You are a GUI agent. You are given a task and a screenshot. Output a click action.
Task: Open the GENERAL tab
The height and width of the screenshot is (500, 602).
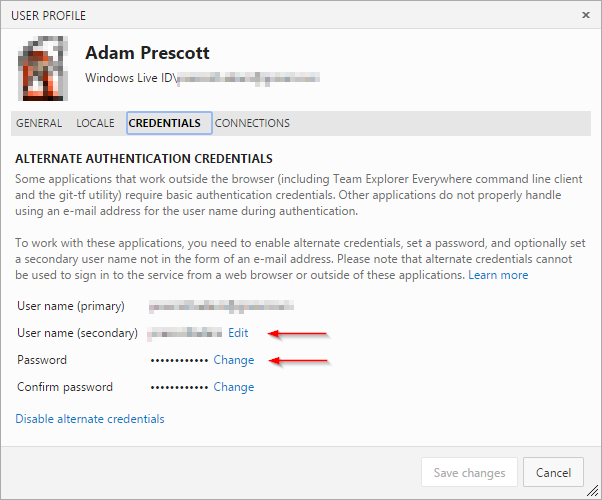coord(40,124)
